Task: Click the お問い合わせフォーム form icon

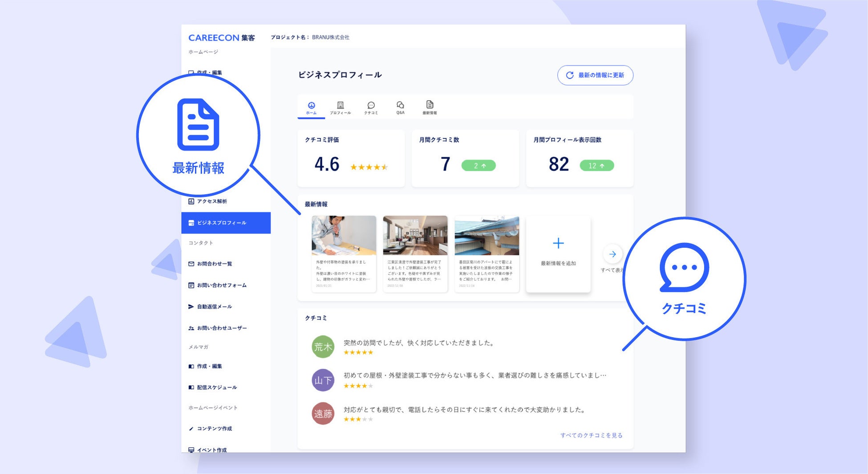Action: pos(191,285)
